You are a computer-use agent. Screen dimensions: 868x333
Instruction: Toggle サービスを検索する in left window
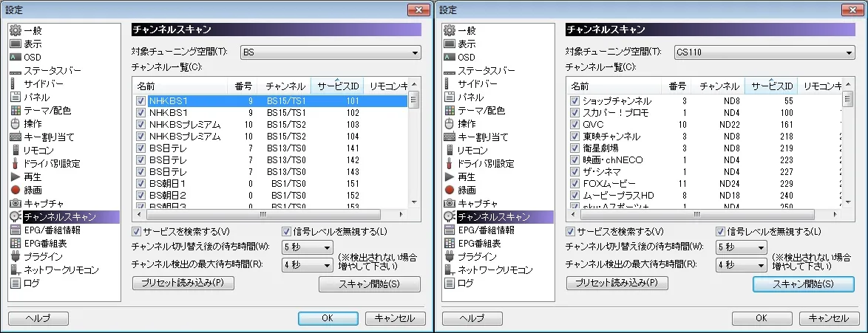pyautogui.click(x=136, y=230)
